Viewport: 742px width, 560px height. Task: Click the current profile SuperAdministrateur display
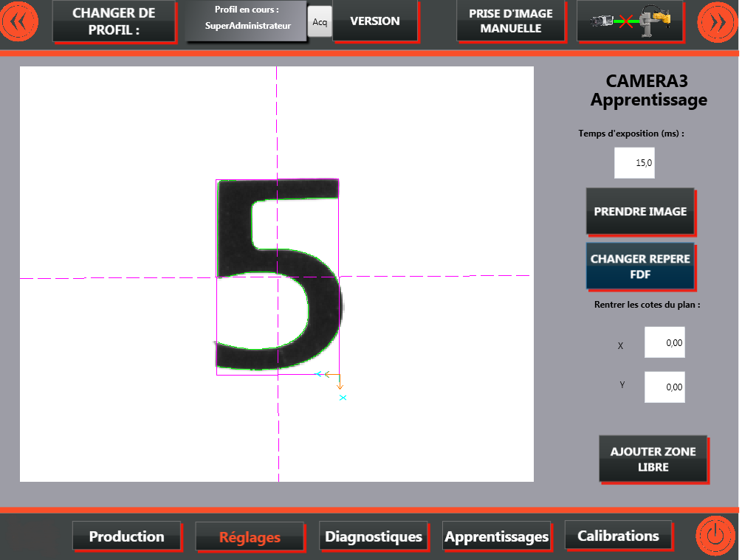(x=247, y=20)
